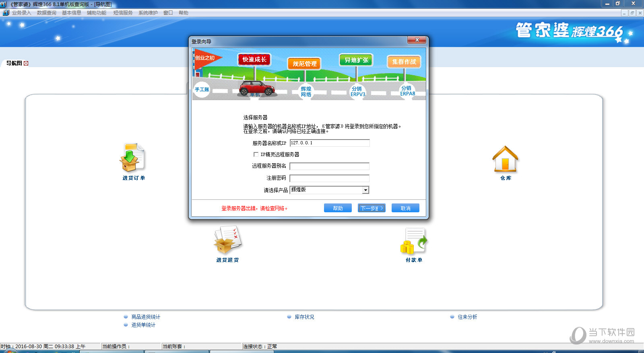The width and height of the screenshot is (644, 353).
Task: Select the 集群作战 orange signpost
Action: click(x=404, y=62)
